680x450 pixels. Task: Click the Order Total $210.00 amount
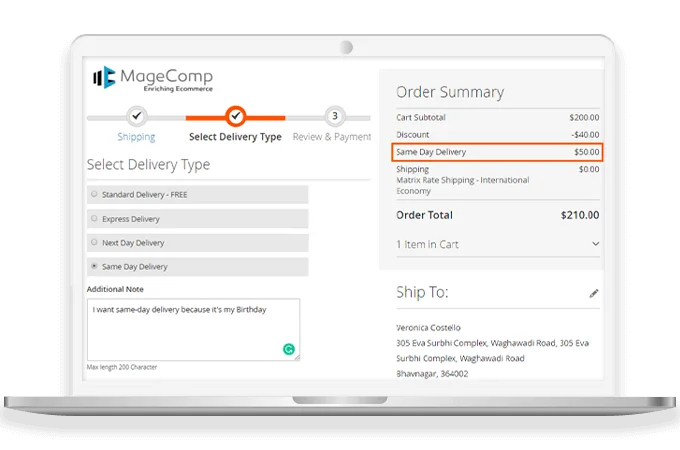pos(579,215)
